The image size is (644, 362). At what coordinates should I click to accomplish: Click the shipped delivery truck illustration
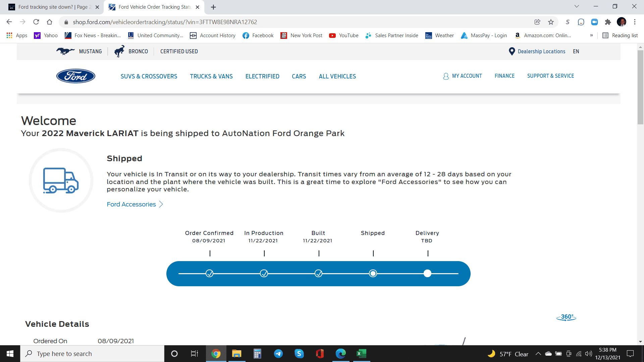point(61,180)
